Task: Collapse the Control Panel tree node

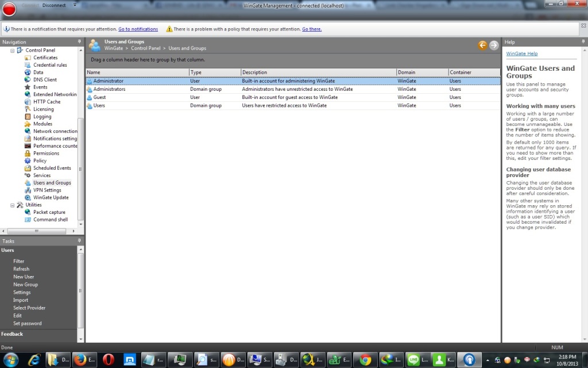Action: click(x=13, y=51)
